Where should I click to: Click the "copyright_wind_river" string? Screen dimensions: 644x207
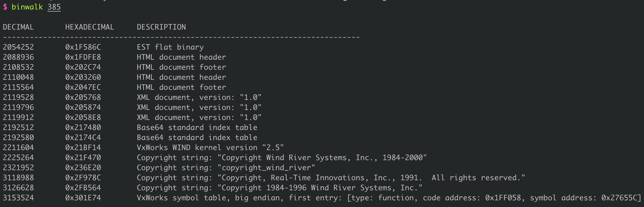266,168
